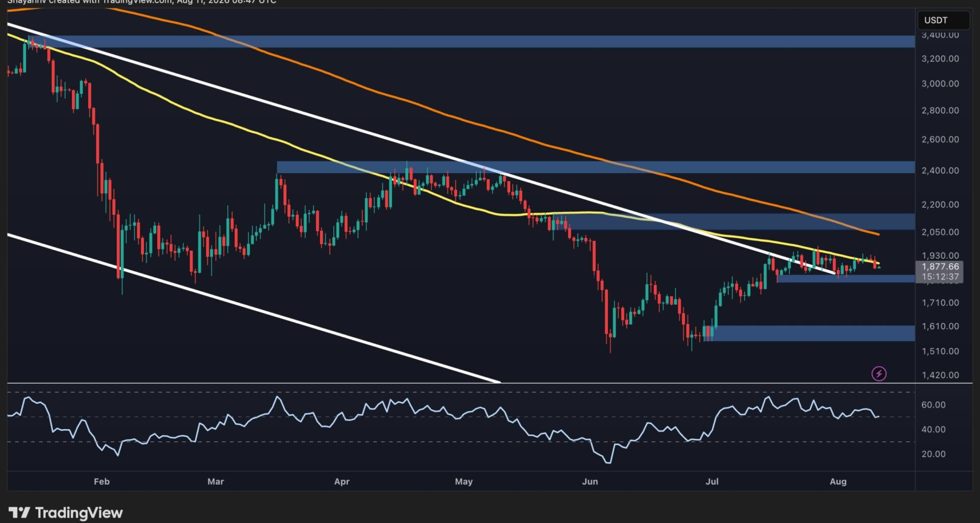
Task: Click the 1,510.00 price axis label
Action: [x=940, y=351]
